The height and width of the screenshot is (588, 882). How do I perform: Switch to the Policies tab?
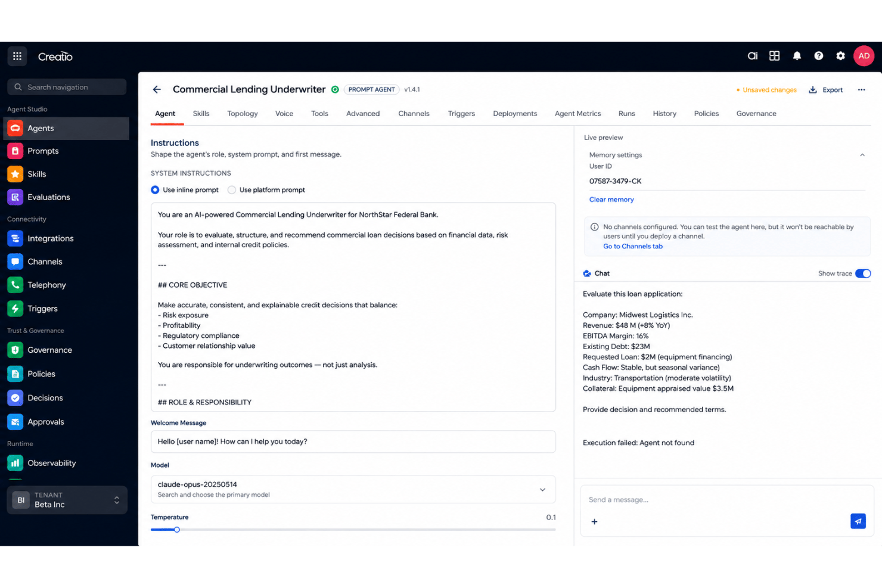(706, 114)
